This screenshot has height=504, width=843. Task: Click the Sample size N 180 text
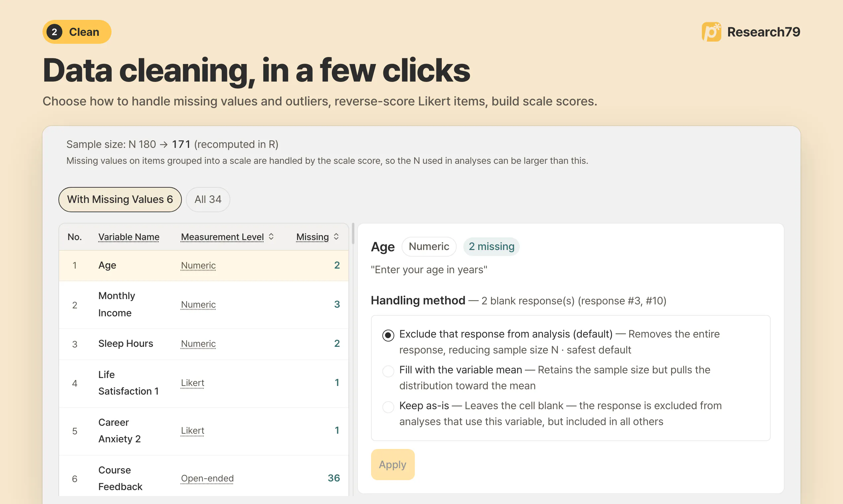click(111, 144)
